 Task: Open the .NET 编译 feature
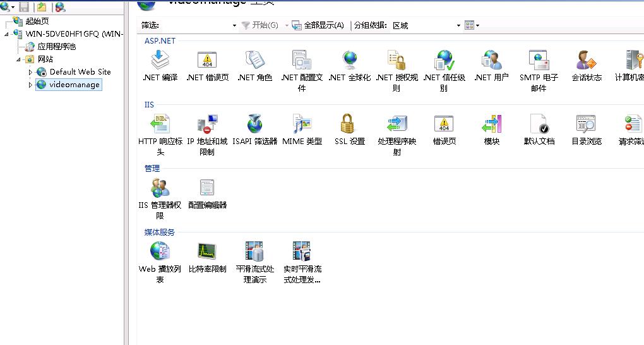(x=160, y=66)
